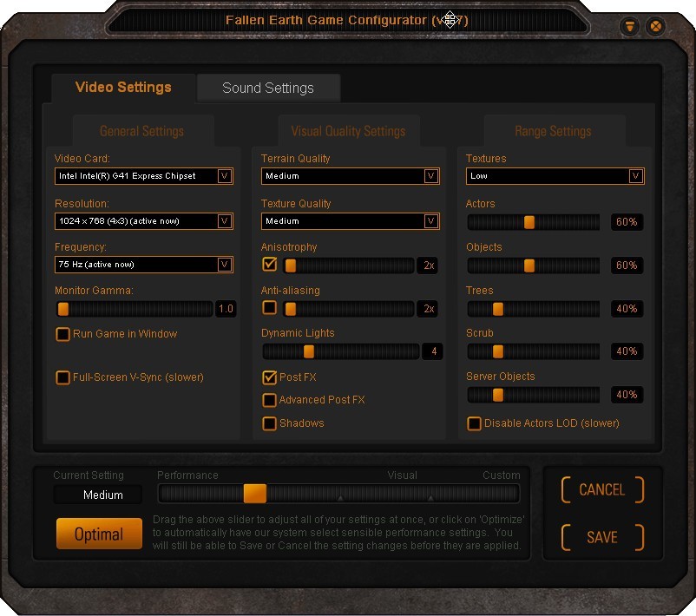
Task: Click the Performance-Visual preset slider handle
Action: point(255,494)
